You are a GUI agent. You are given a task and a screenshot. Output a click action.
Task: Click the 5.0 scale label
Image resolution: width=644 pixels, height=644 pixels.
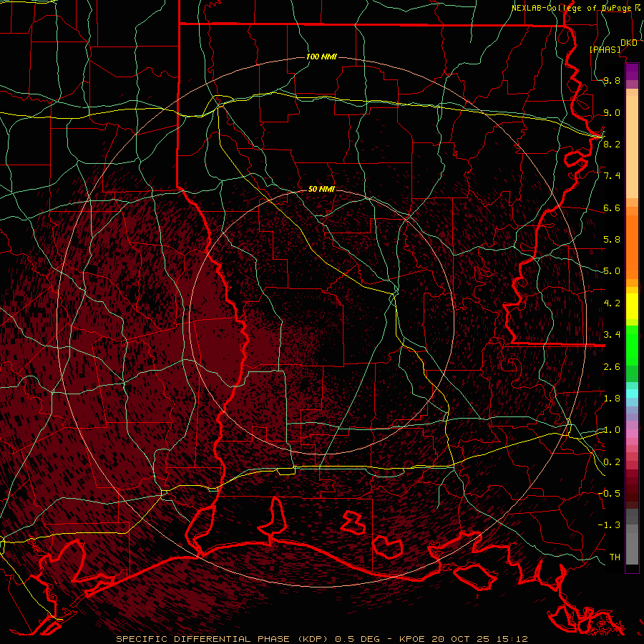(612, 271)
